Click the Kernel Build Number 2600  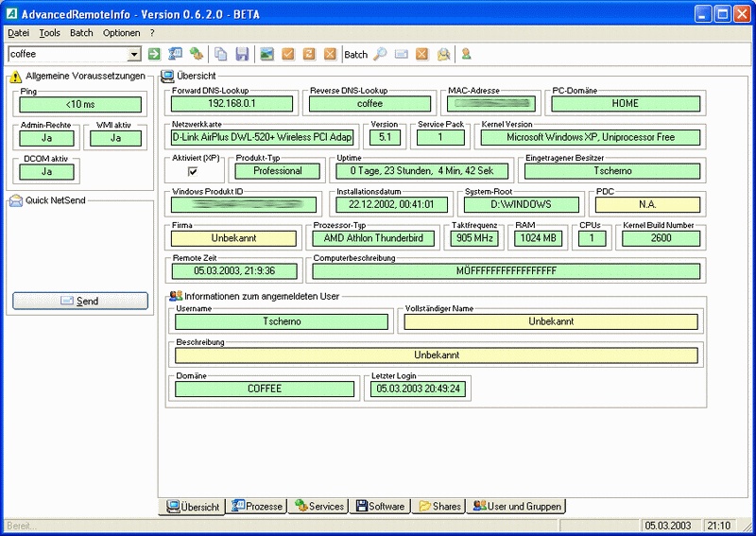(661, 238)
